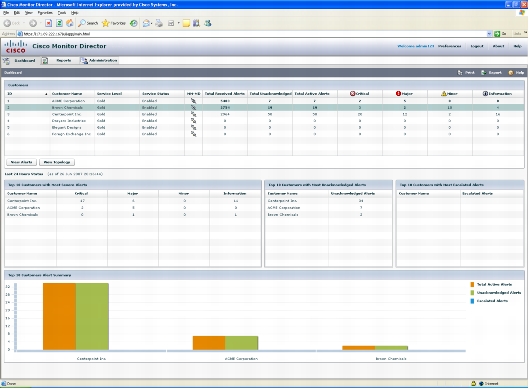Click the Dashboard tab icon
Viewport: 530px width, 389px height.
6,61
